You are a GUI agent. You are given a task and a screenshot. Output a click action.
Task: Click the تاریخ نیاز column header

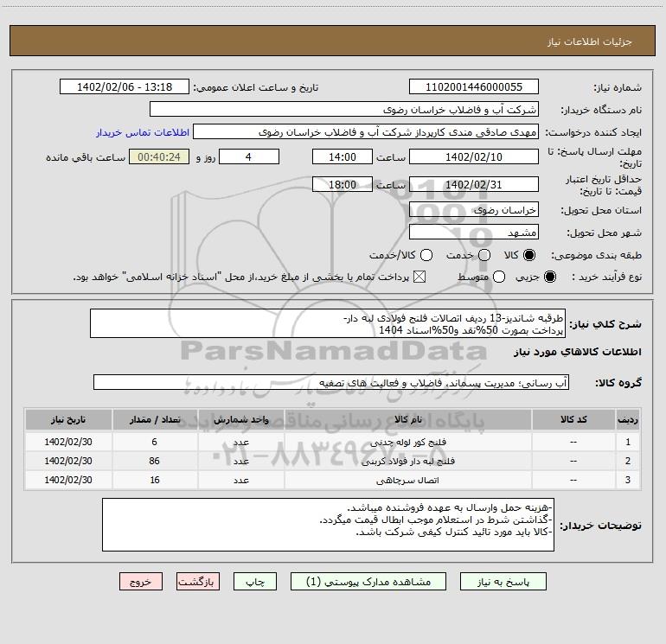click(68, 420)
